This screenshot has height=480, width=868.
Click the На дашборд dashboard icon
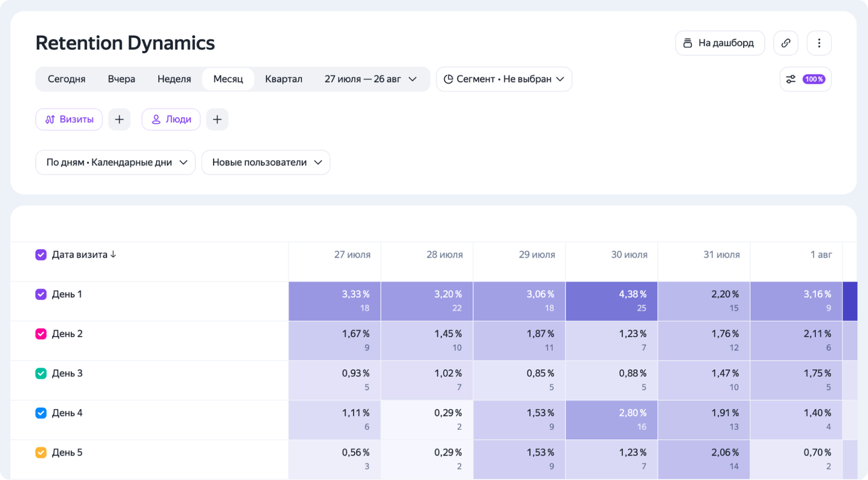[687, 43]
